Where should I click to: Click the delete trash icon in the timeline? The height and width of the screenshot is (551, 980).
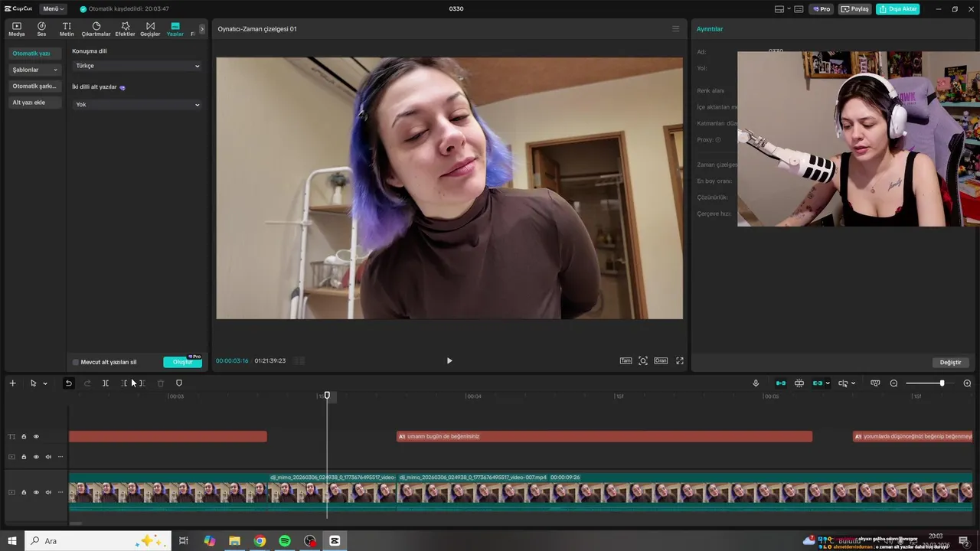click(161, 383)
